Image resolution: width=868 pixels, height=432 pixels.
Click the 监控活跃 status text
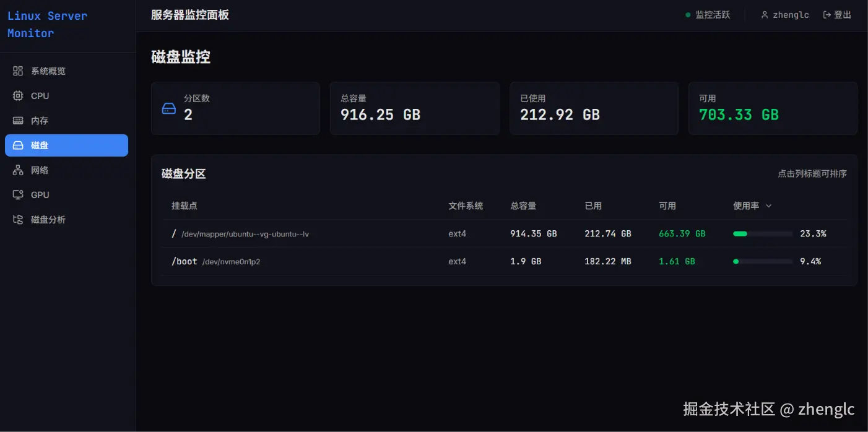point(713,15)
